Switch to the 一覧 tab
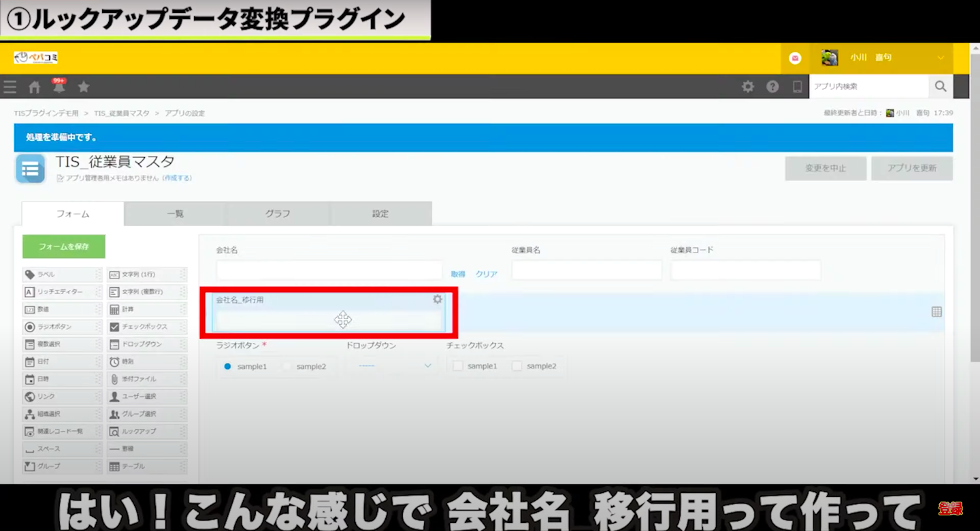Screen dimensions: 980x531 pos(175,214)
